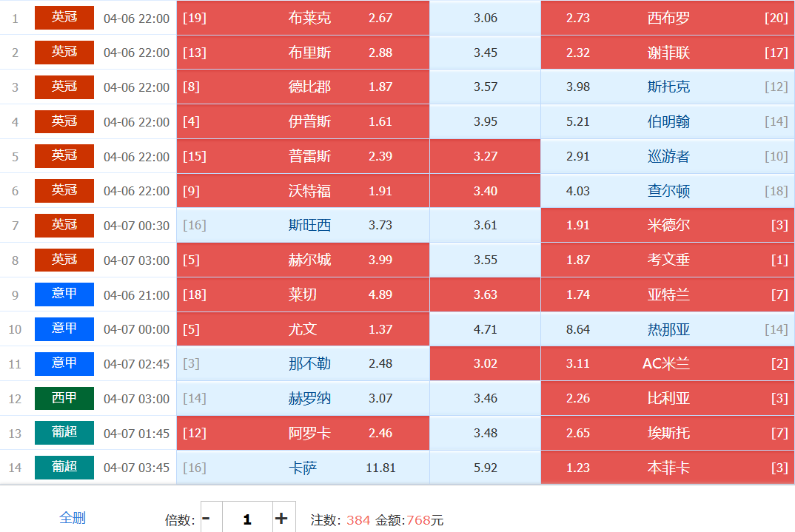This screenshot has width=795, height=532.
Task: Click the 倍数 multiplier input field
Action: 246,519
